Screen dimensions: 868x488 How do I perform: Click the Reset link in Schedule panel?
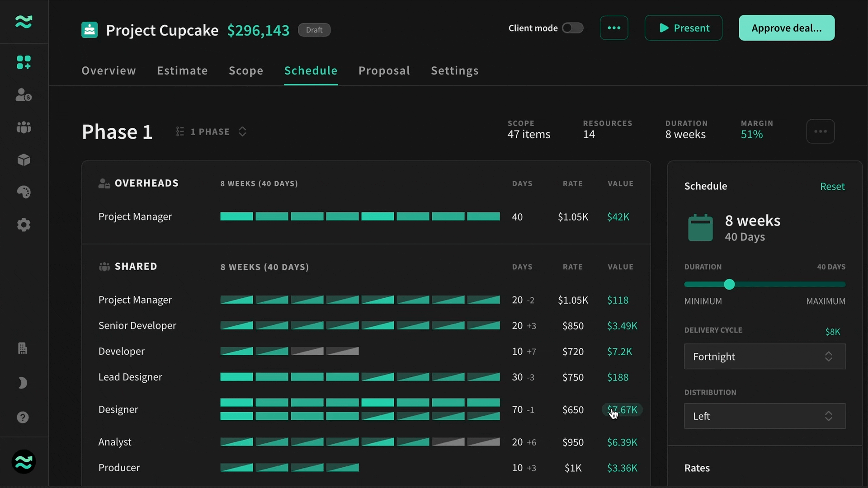click(832, 186)
